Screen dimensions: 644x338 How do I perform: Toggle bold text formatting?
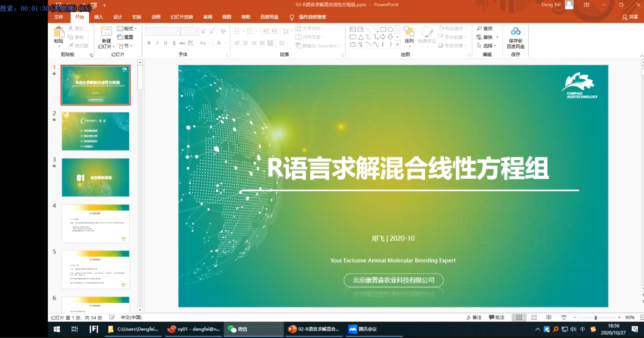[x=149, y=43]
